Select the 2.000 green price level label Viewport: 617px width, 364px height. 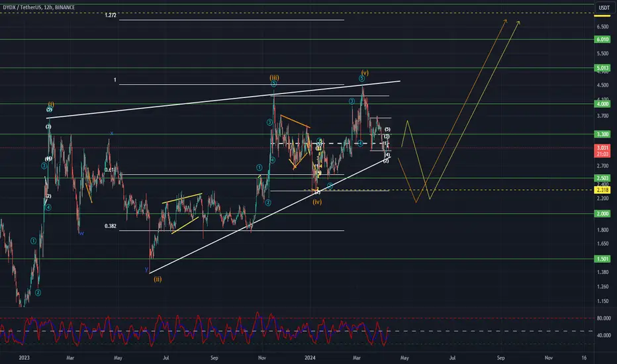602,214
